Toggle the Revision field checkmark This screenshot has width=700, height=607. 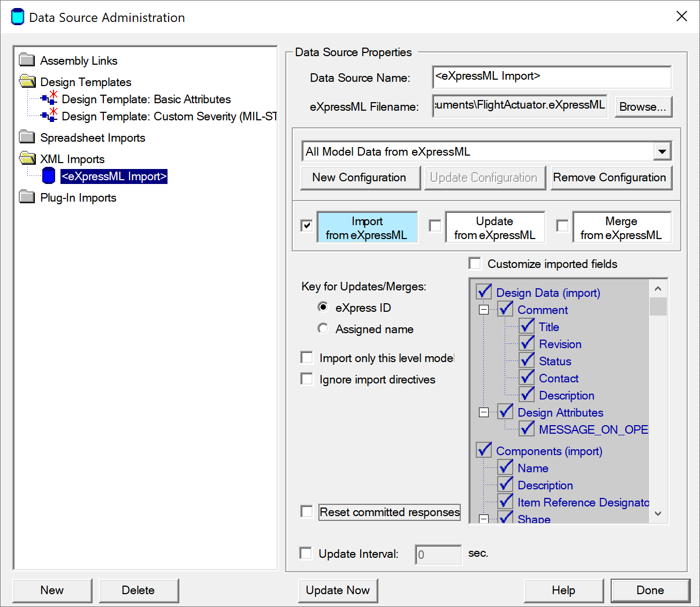click(527, 343)
